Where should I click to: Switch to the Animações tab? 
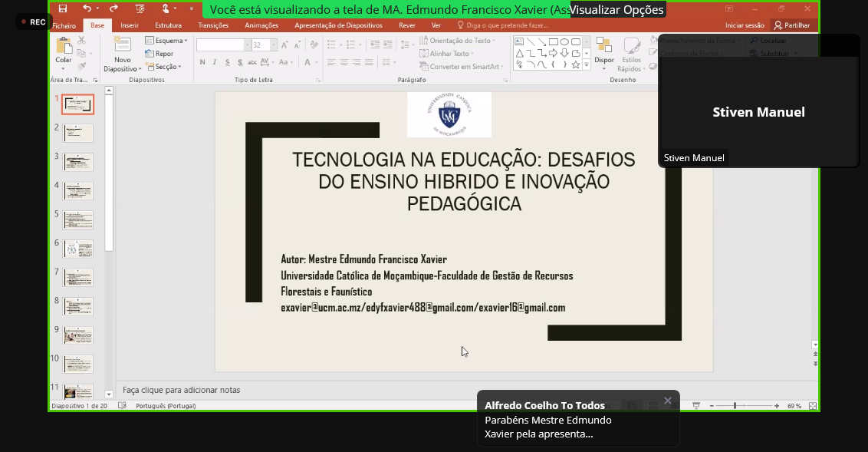(261, 25)
